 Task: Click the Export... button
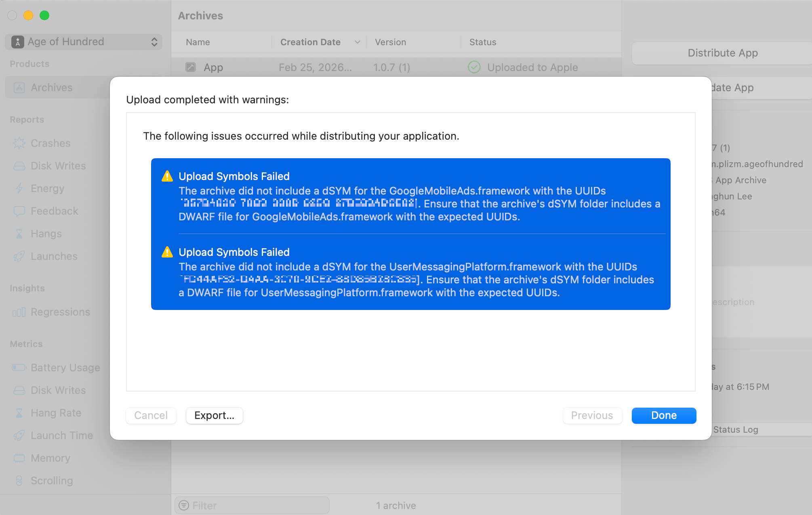click(214, 415)
